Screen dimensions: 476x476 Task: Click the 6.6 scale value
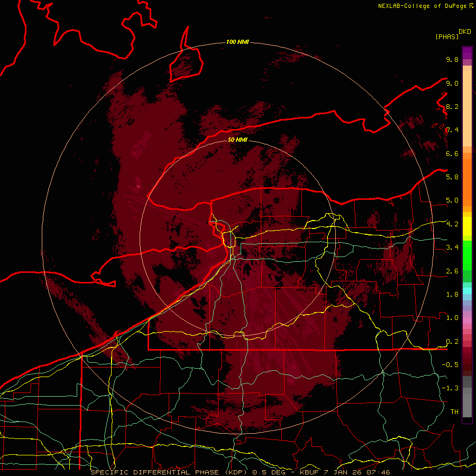pyautogui.click(x=452, y=153)
